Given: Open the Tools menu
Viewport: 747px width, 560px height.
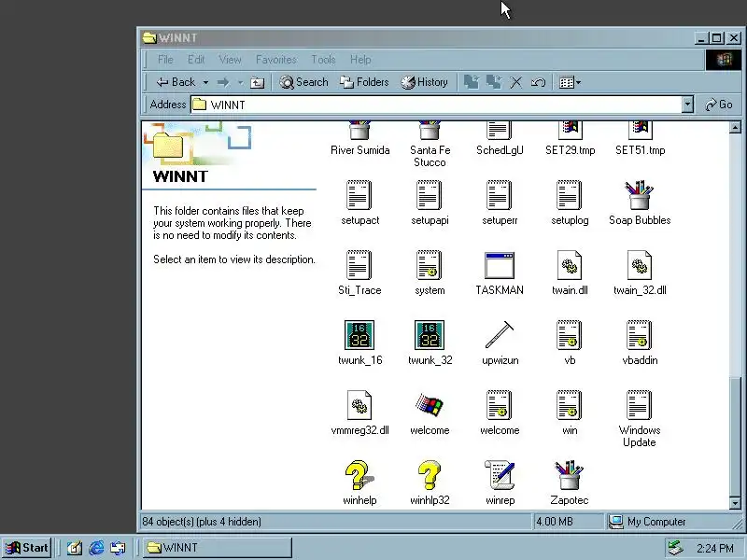Looking at the screenshot, I should pyautogui.click(x=323, y=60).
